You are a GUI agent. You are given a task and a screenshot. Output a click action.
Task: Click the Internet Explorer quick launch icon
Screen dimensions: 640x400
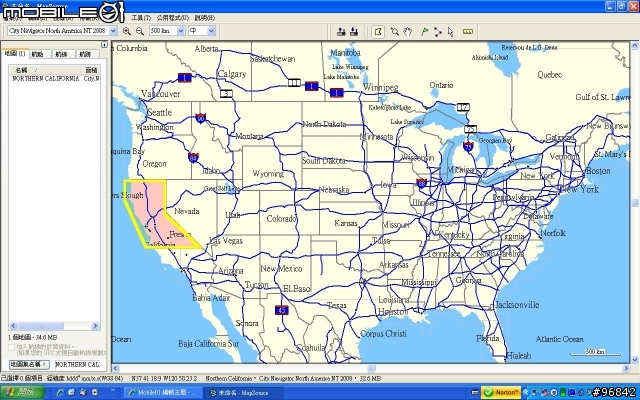60,393
